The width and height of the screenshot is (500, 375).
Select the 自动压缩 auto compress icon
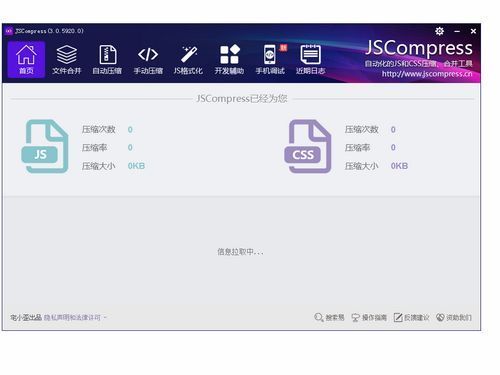point(107,60)
